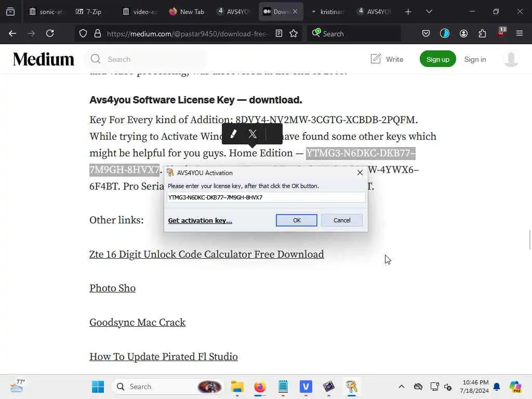Open the Photo Sho link
This screenshot has width=532, height=399.
tap(112, 288)
